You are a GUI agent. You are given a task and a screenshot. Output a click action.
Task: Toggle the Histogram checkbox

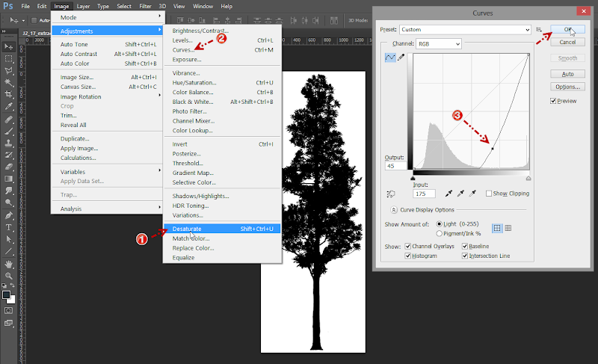tap(407, 256)
